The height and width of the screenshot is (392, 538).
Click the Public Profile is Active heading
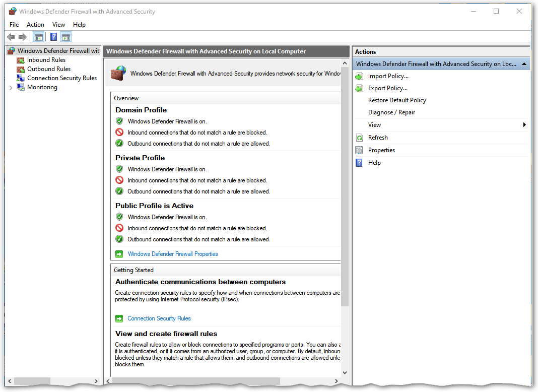click(155, 206)
